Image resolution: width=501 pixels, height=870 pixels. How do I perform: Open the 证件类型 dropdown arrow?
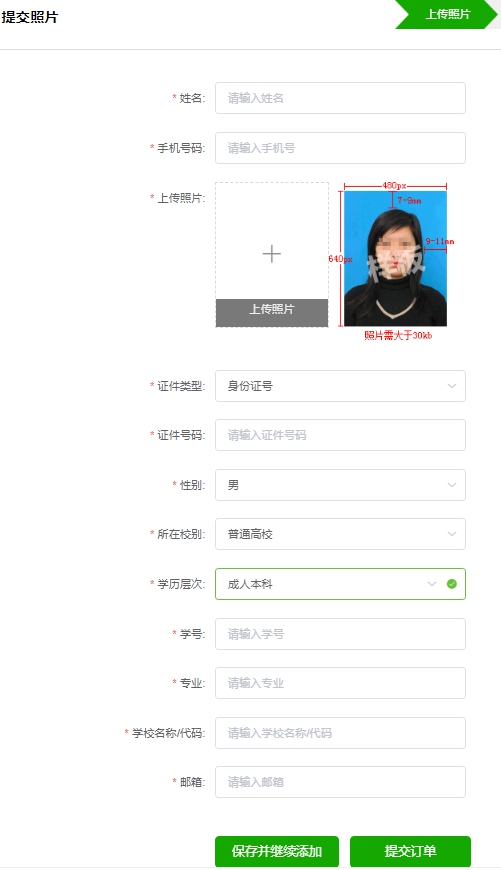[x=452, y=386]
